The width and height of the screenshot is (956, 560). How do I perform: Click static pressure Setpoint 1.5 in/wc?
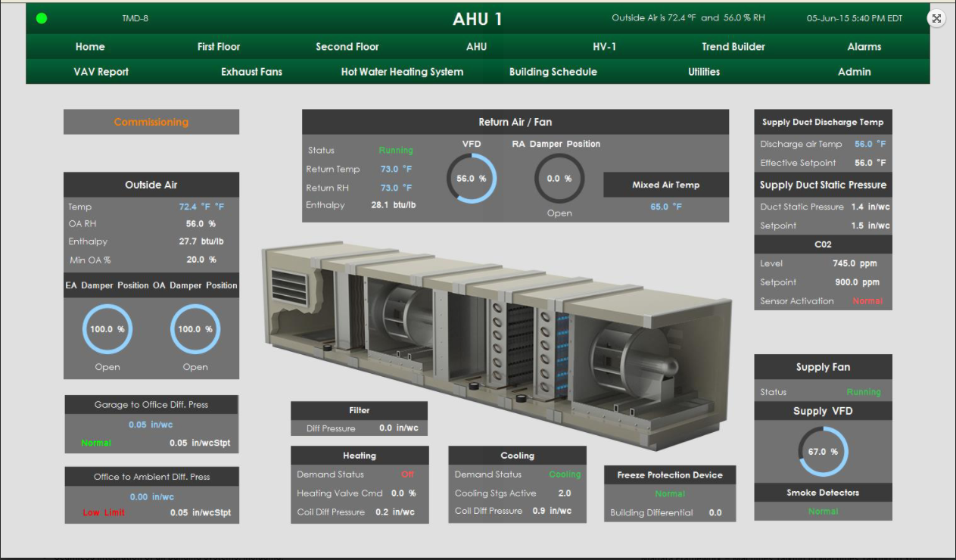tap(870, 226)
